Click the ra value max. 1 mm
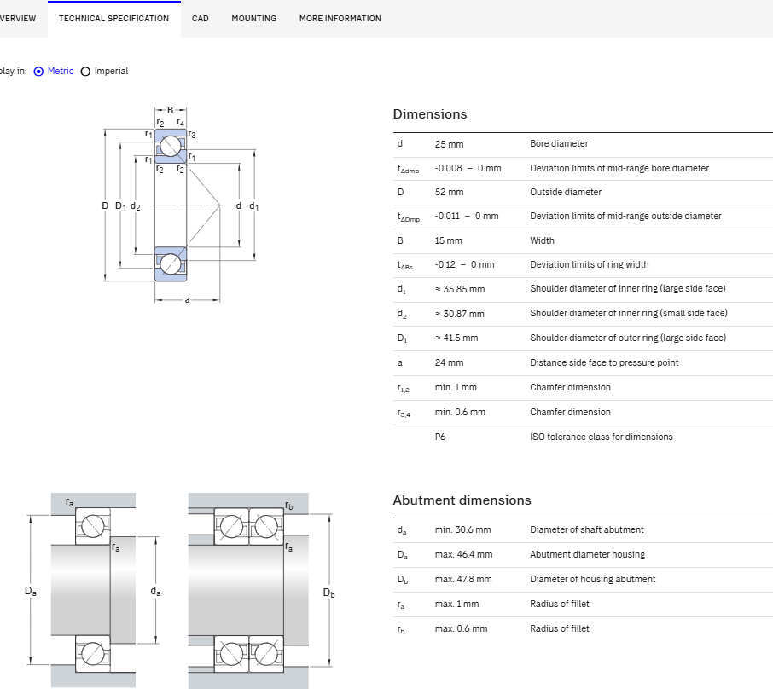The width and height of the screenshot is (773, 700). [x=456, y=604]
